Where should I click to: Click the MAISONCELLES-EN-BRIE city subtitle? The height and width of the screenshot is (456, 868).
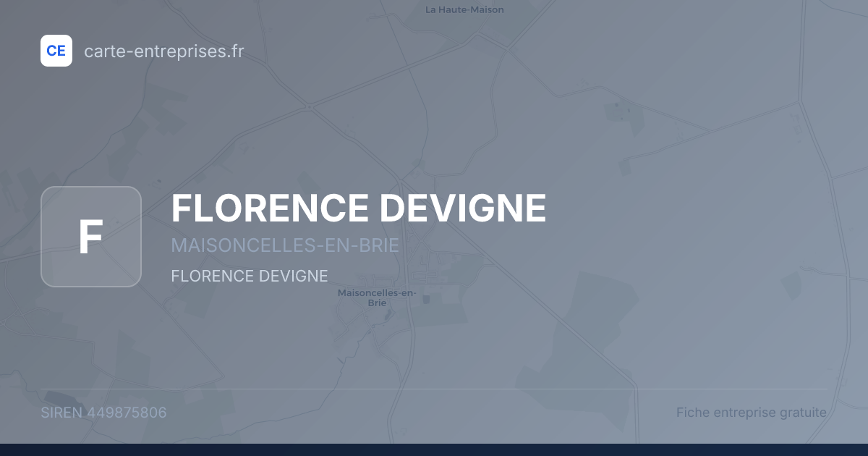[285, 245]
